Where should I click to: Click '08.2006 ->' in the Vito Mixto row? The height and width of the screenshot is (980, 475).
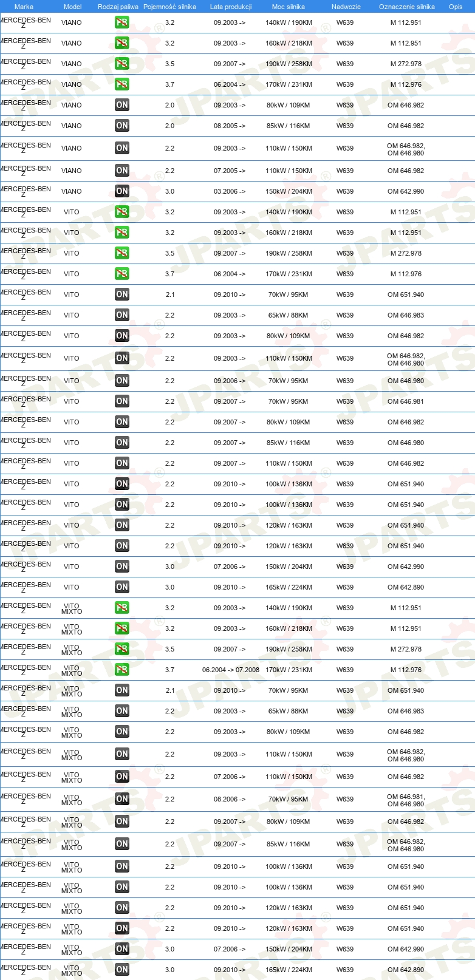click(230, 799)
